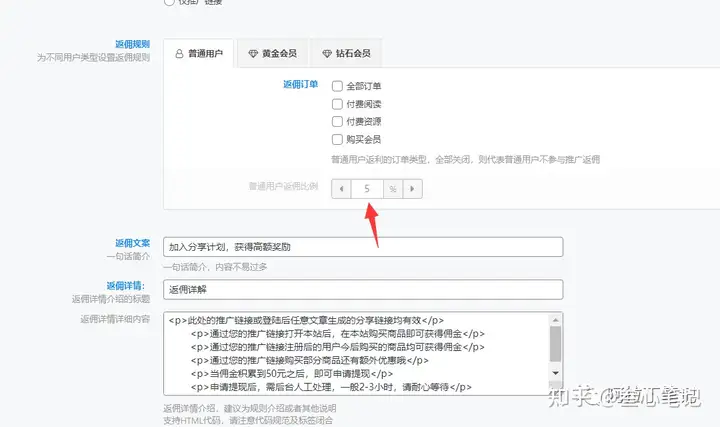Click the 返佣详情详细内容 label

115,319
